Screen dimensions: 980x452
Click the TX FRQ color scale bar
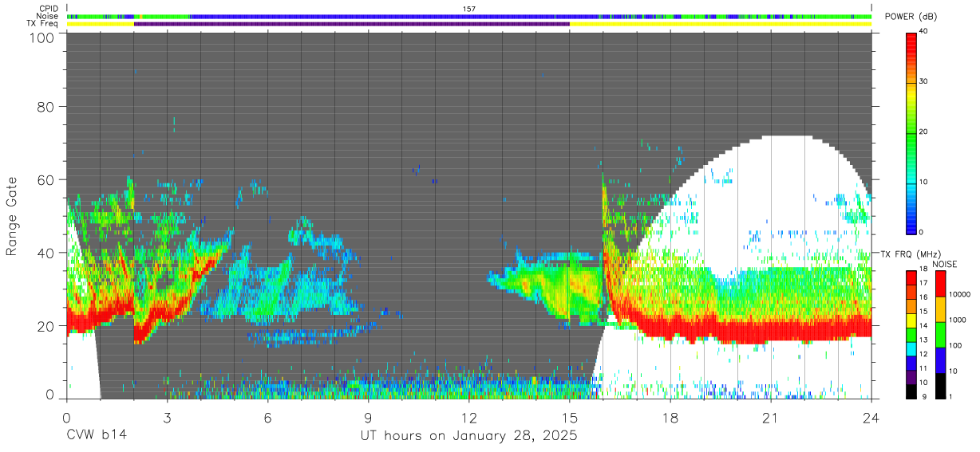(911, 333)
